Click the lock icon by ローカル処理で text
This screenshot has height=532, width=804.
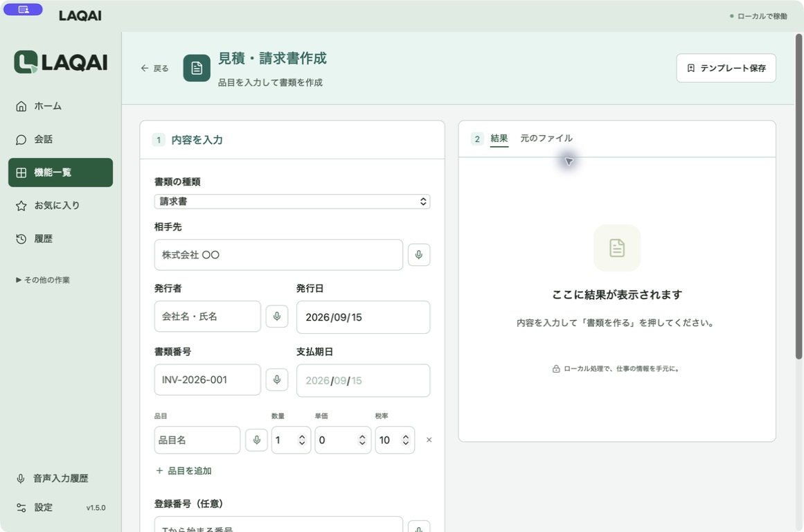(556, 369)
